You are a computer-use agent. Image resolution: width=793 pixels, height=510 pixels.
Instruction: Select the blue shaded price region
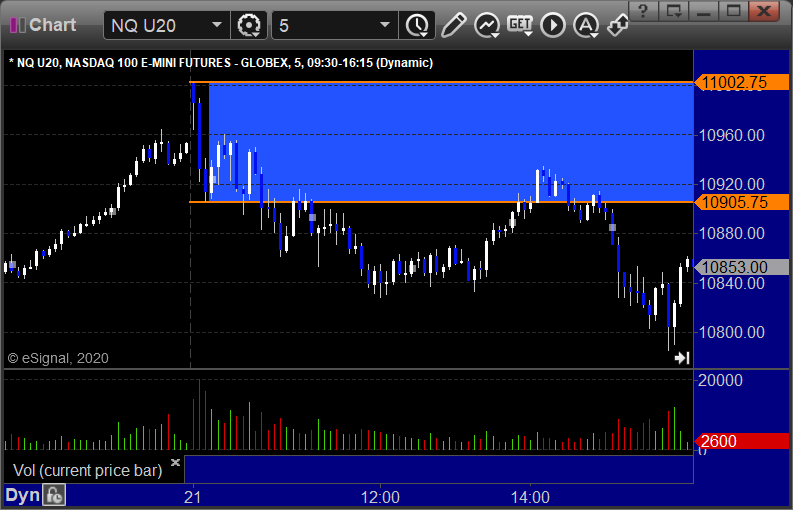click(x=450, y=142)
